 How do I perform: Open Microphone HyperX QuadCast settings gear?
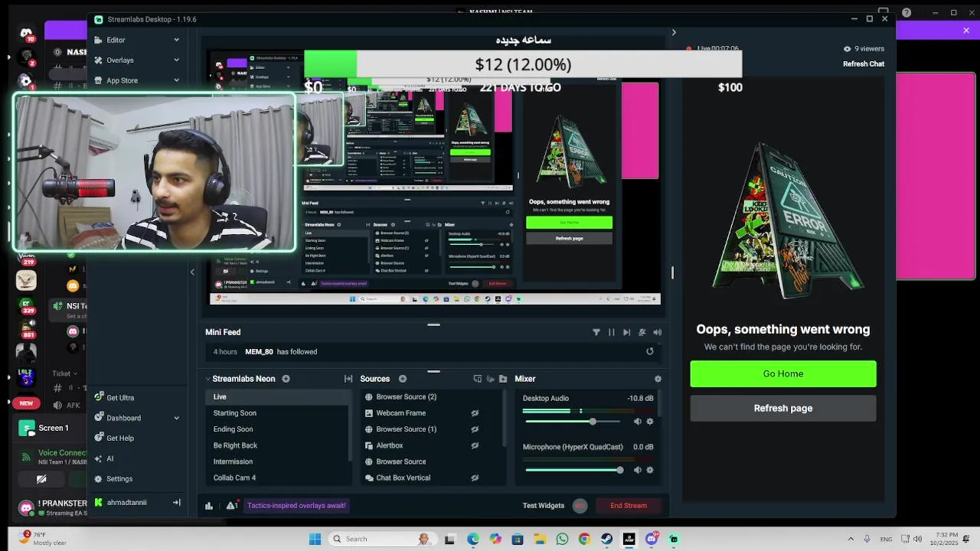tap(650, 470)
